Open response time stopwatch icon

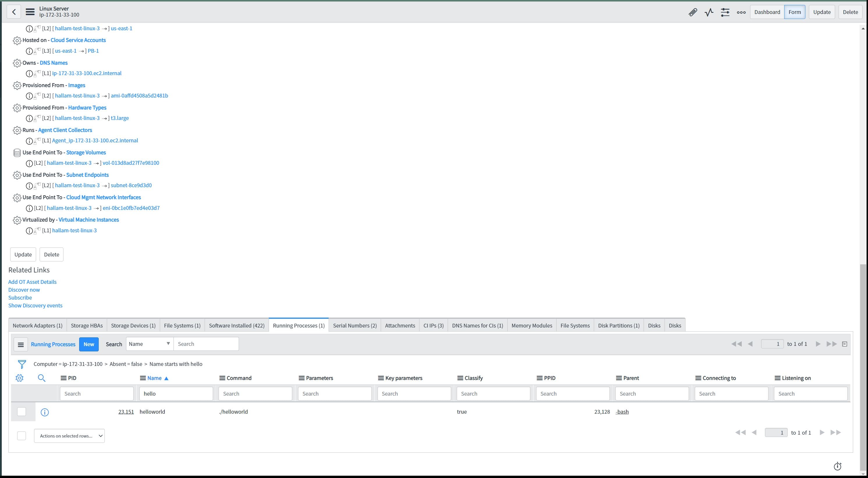point(837,466)
